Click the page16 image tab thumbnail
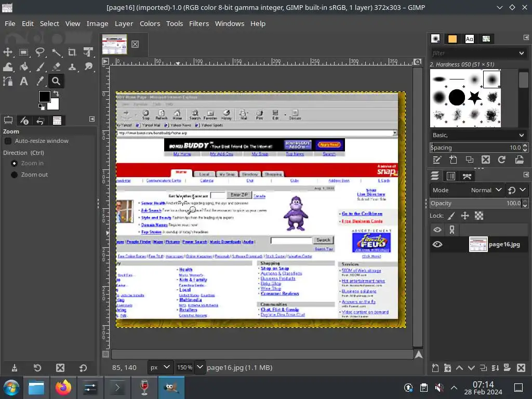Screen dimensions: 532x399 click(x=115, y=44)
